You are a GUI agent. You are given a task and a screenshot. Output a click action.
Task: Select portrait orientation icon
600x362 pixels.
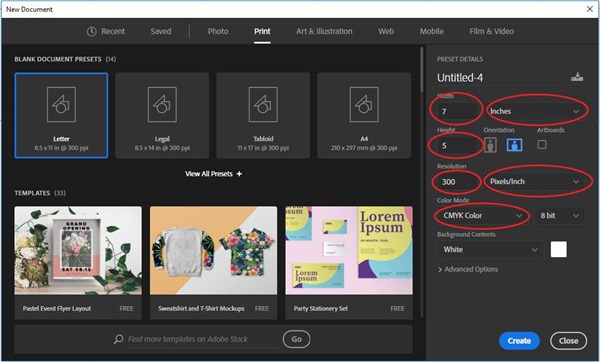[x=490, y=145]
